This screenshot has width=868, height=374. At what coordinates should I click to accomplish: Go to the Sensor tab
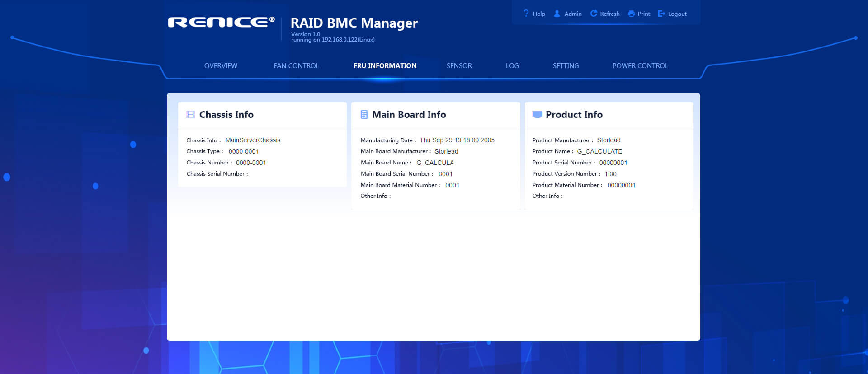click(x=459, y=66)
